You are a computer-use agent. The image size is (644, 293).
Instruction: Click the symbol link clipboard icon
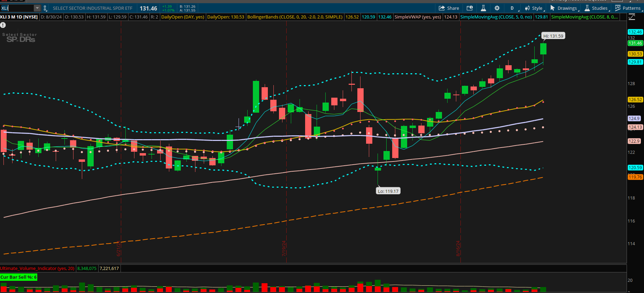pos(45,8)
